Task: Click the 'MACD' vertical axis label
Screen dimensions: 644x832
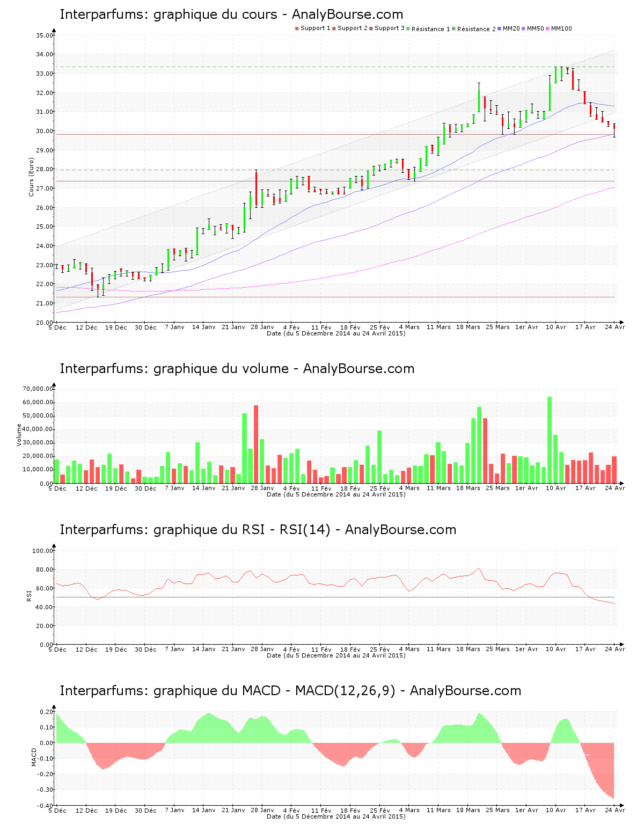Action: [x=34, y=757]
